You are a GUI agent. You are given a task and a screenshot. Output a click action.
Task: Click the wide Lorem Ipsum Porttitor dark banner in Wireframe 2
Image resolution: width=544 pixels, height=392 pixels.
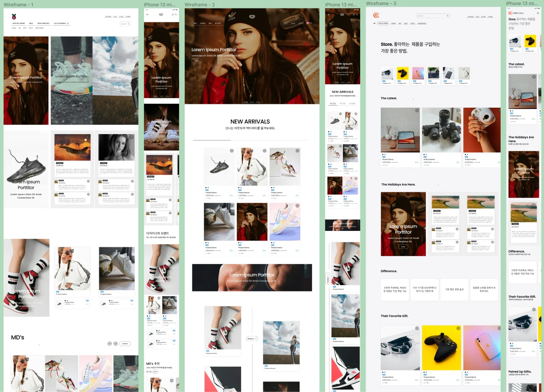[252, 278]
